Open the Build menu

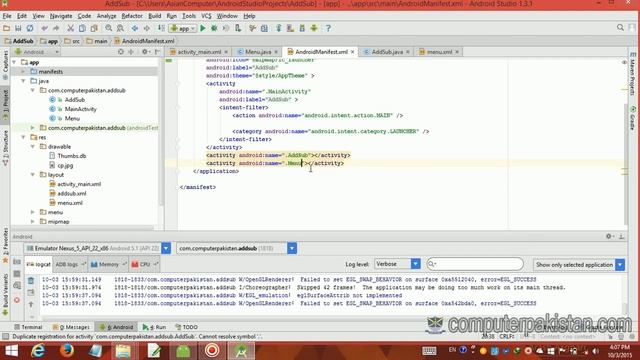(x=154, y=16)
